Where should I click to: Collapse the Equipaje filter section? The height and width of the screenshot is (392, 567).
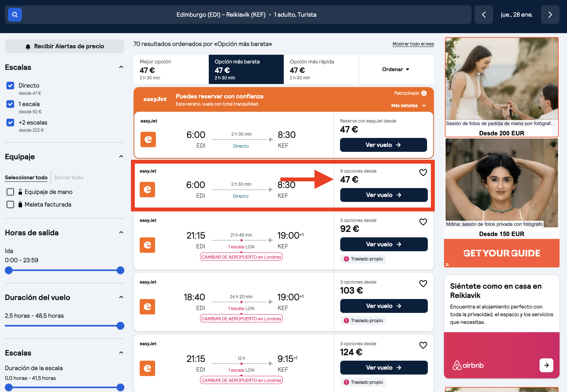(121, 156)
